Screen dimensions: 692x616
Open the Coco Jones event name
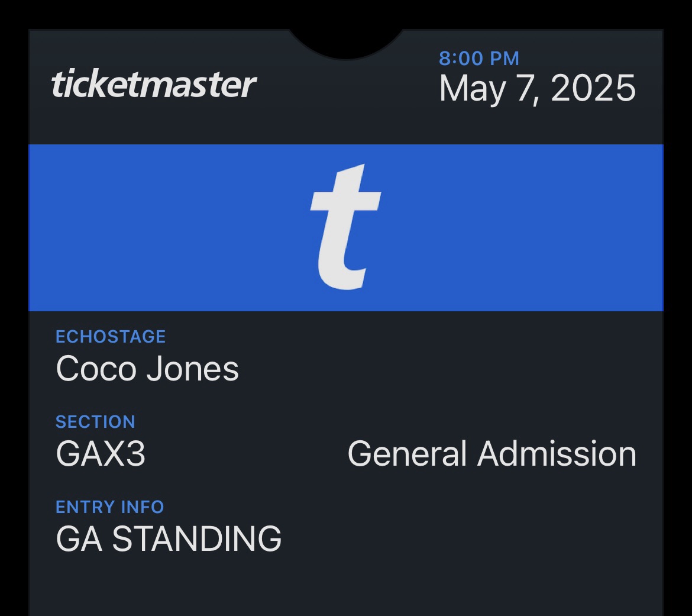(x=147, y=369)
